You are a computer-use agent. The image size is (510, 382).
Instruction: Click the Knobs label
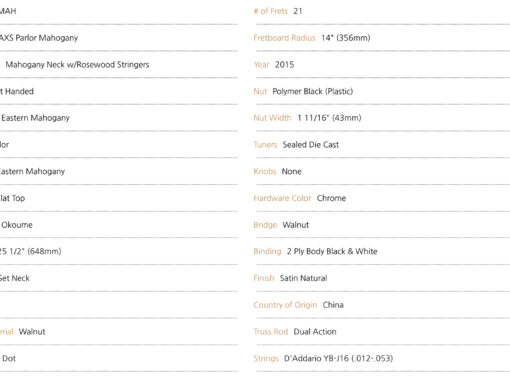265,171
